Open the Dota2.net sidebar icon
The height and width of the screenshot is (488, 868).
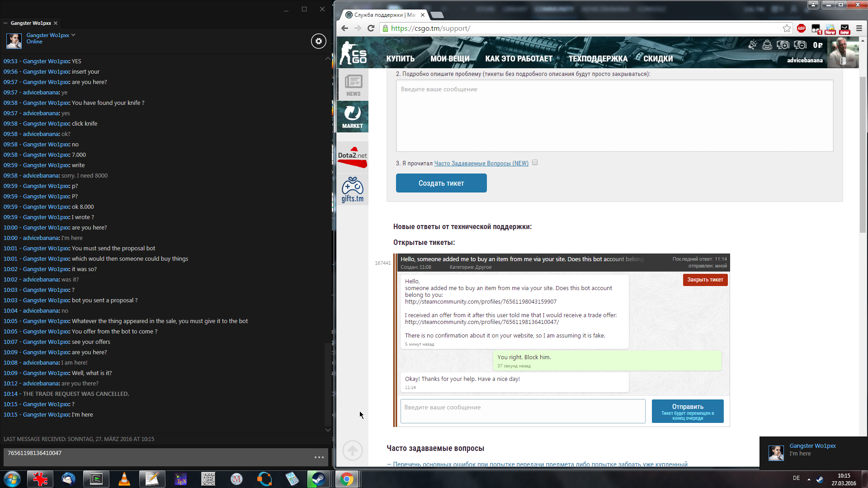click(352, 157)
